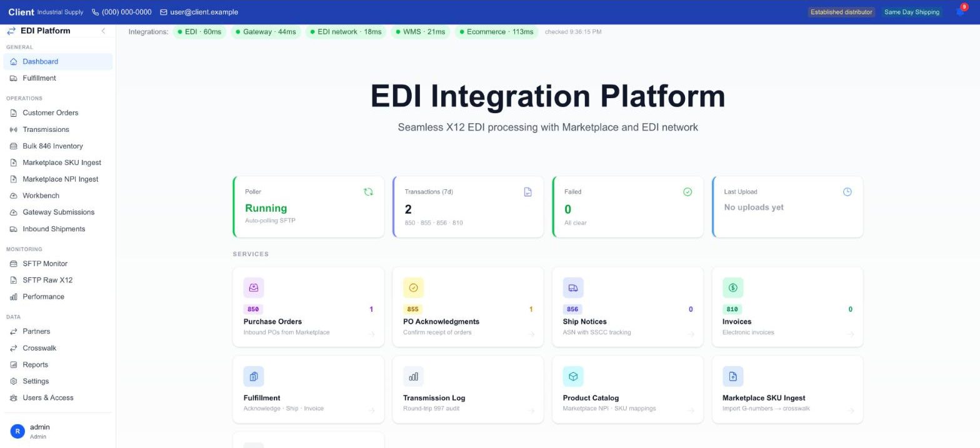This screenshot has height=448, width=980.
Task: Collapse the sidebar with the chevron
Action: pyautogui.click(x=103, y=31)
